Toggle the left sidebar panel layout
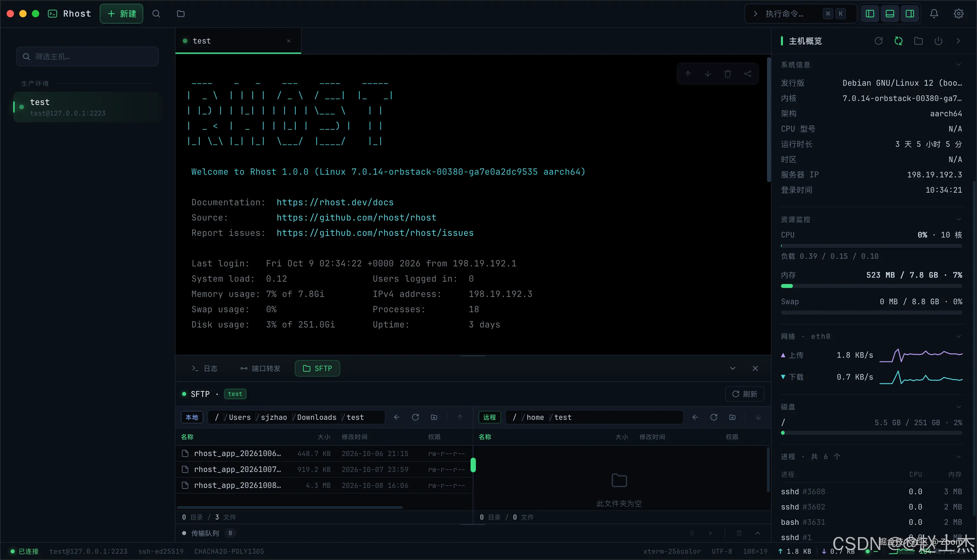 click(870, 14)
